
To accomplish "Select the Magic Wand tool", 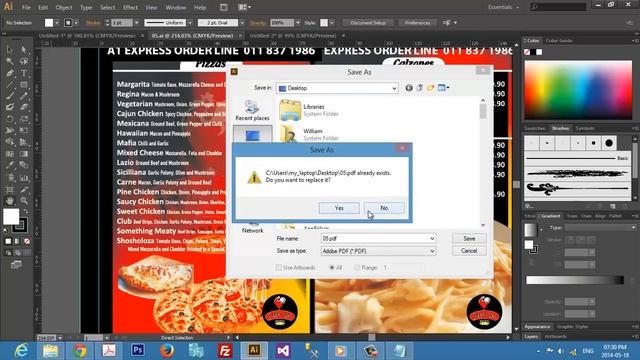I will click(10, 61).
